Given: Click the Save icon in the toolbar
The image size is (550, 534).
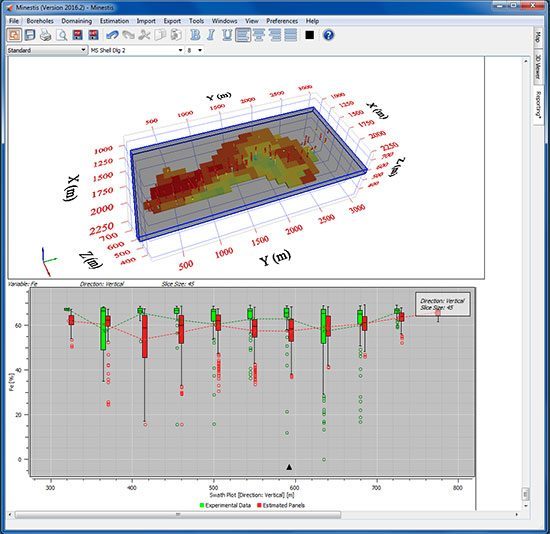Looking at the screenshot, I should point(30,35).
